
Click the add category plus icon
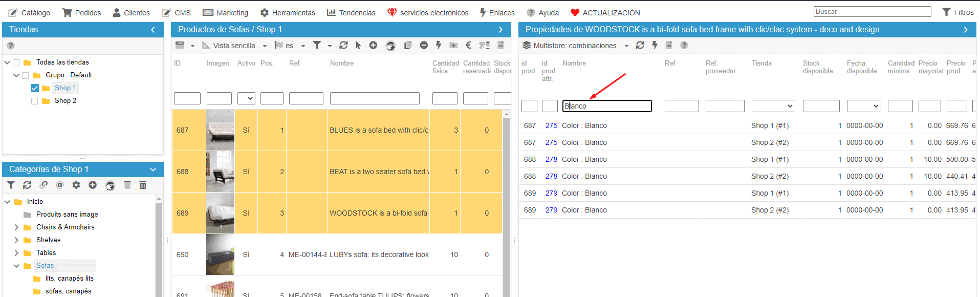coord(93,185)
